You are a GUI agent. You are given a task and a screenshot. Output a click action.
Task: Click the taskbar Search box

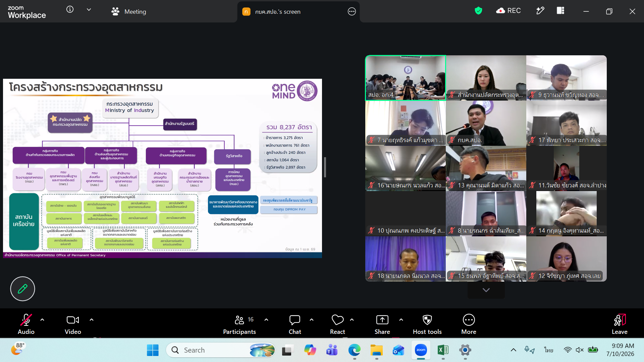point(221,350)
